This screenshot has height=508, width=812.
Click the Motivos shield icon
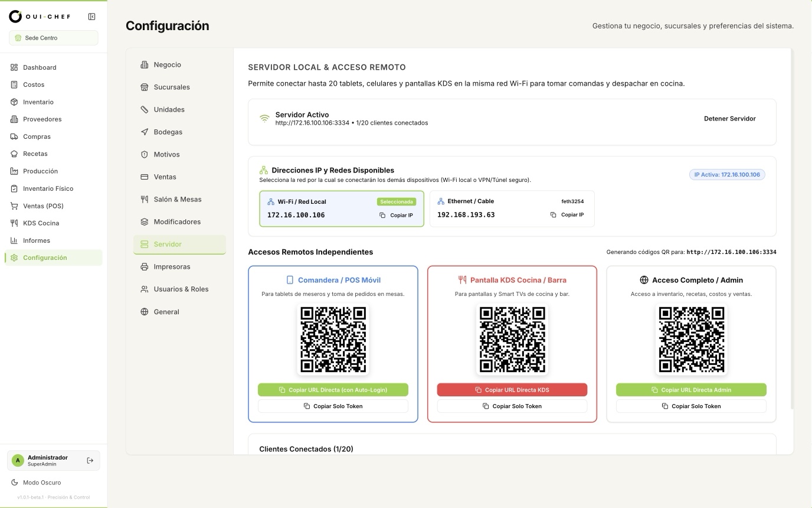[x=145, y=155]
